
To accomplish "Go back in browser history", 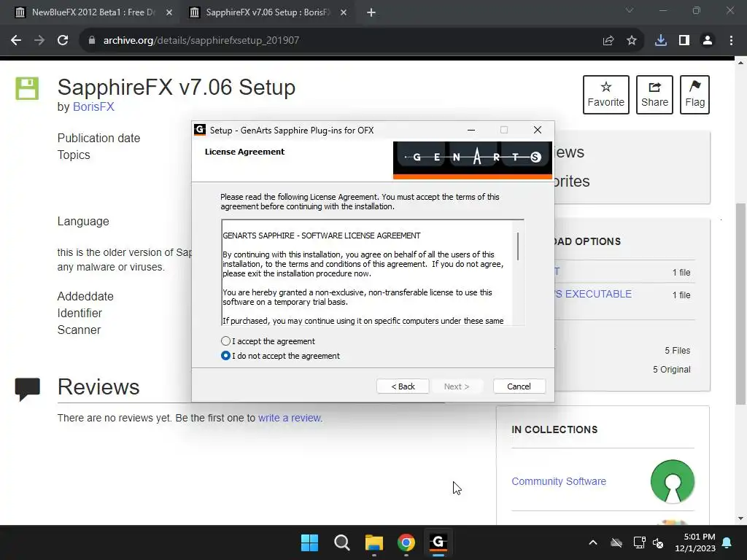I will click(x=16, y=41).
